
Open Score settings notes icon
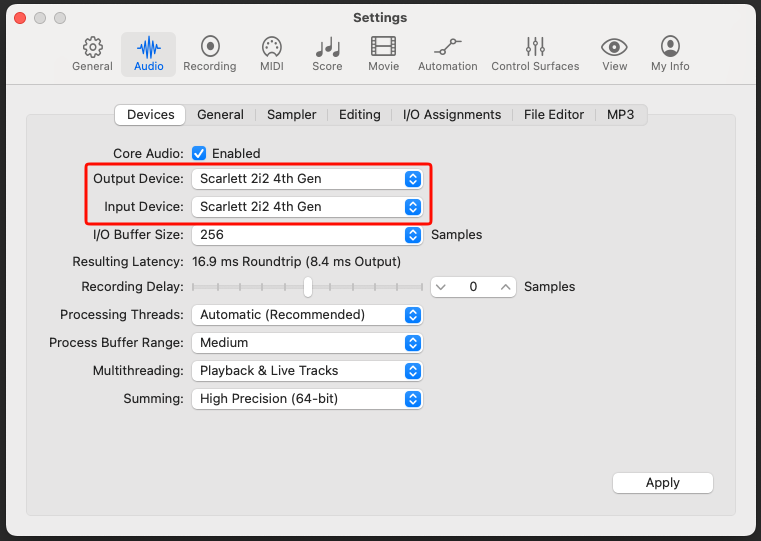click(328, 47)
